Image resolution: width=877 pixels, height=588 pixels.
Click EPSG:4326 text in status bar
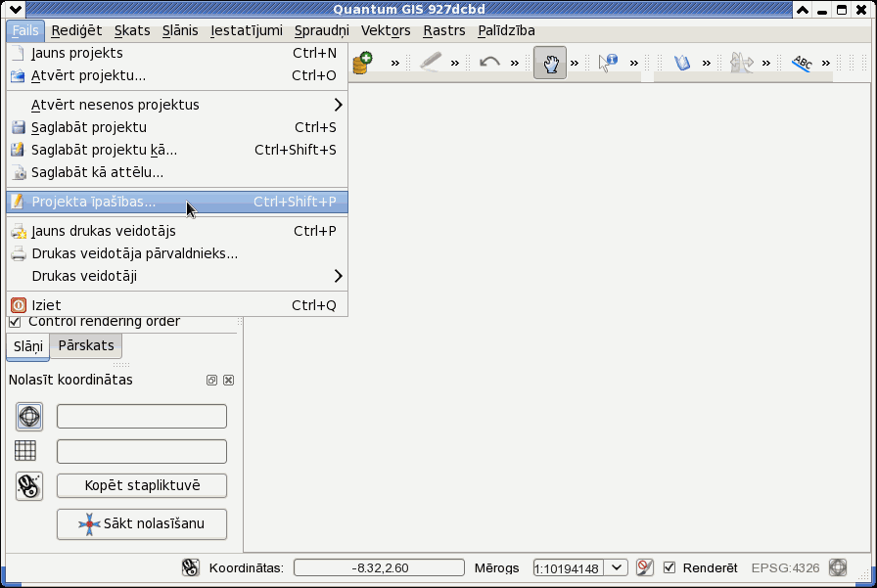tap(785, 567)
